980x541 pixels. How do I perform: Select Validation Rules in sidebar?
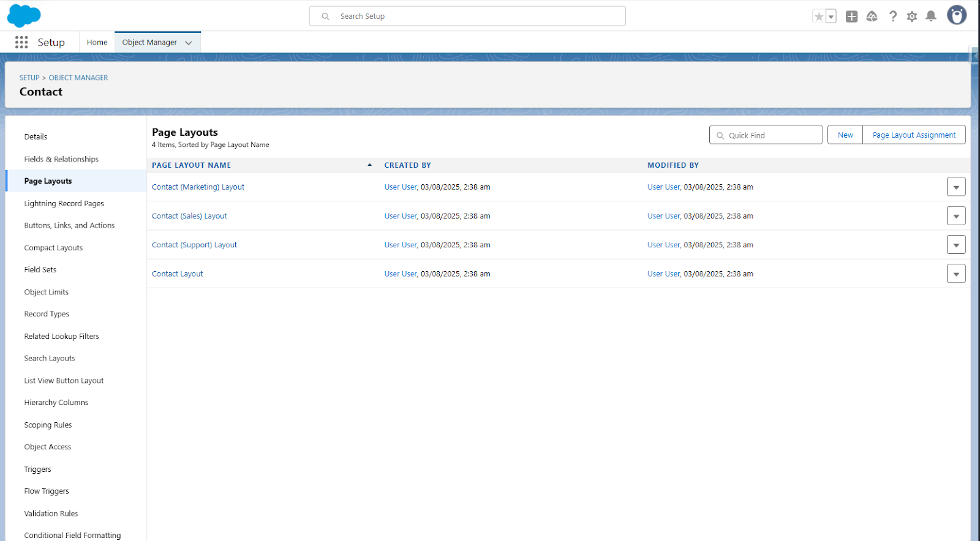click(51, 513)
